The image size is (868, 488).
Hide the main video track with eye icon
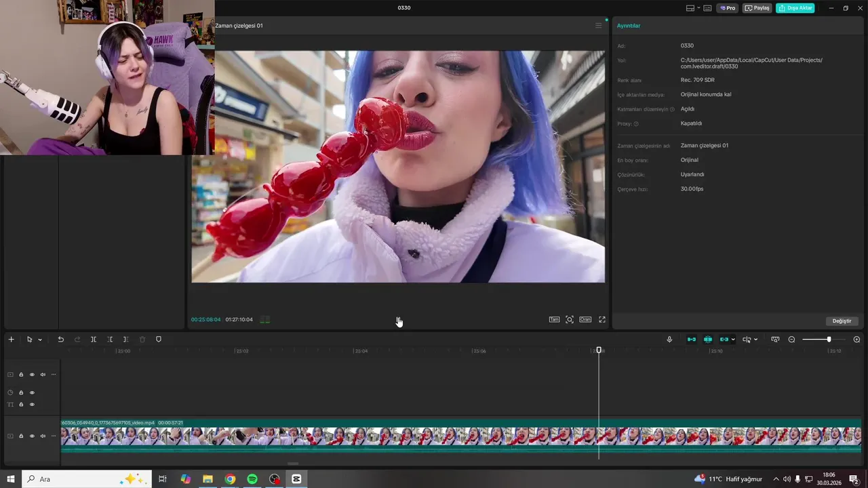pos(32,436)
